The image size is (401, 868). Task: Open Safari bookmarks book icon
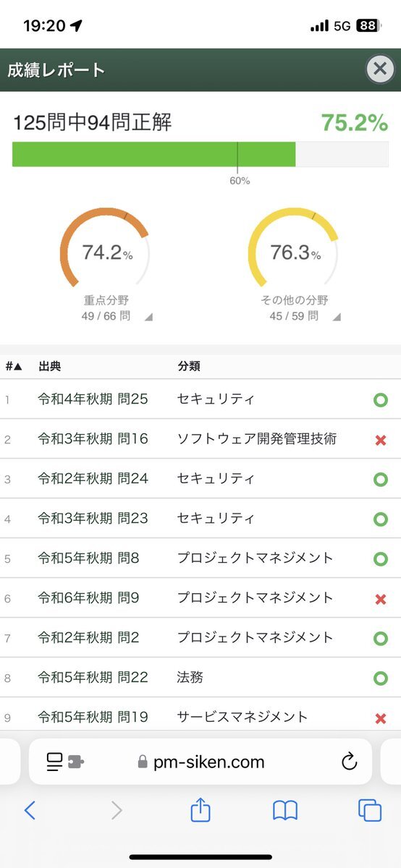[285, 810]
